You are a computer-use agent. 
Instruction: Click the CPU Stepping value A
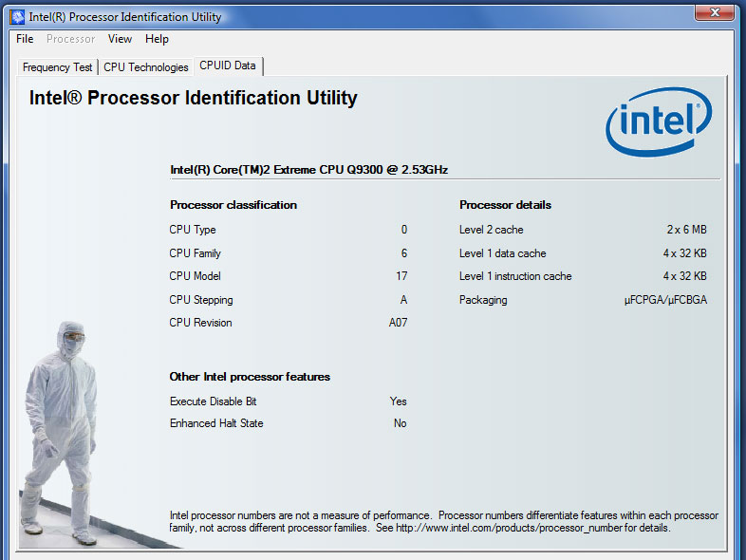pyautogui.click(x=403, y=300)
